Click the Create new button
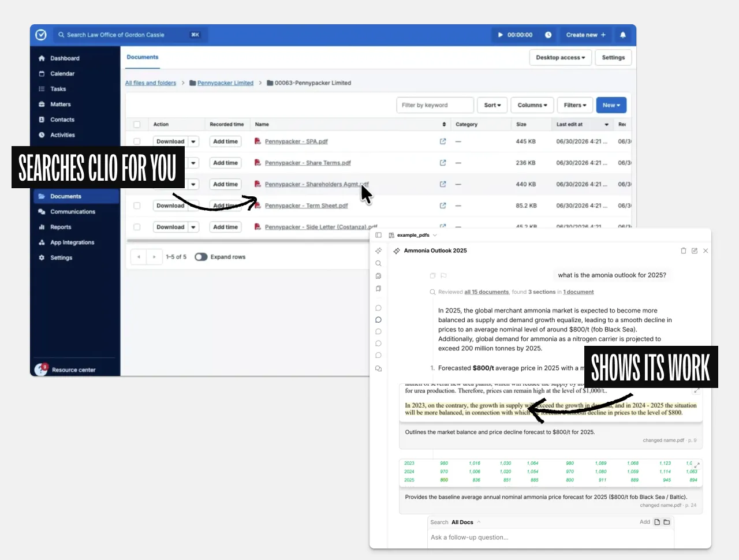The image size is (739, 560). [x=586, y=35]
